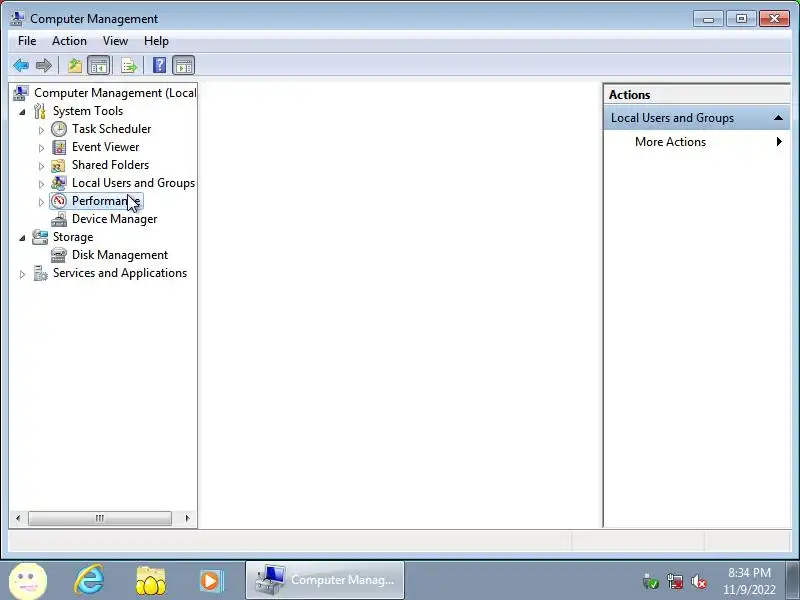Click the System Tools icon
The height and width of the screenshot is (600, 800).
coord(40,111)
